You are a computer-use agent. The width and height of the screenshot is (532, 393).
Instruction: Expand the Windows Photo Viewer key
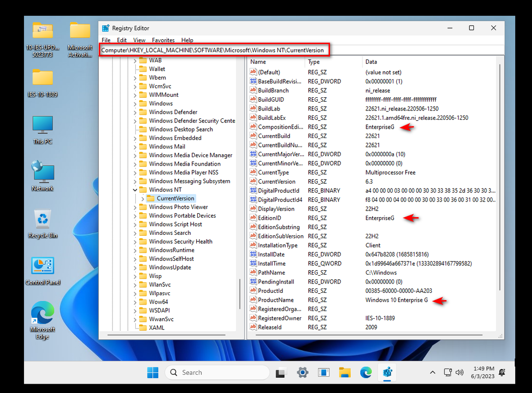coord(135,207)
